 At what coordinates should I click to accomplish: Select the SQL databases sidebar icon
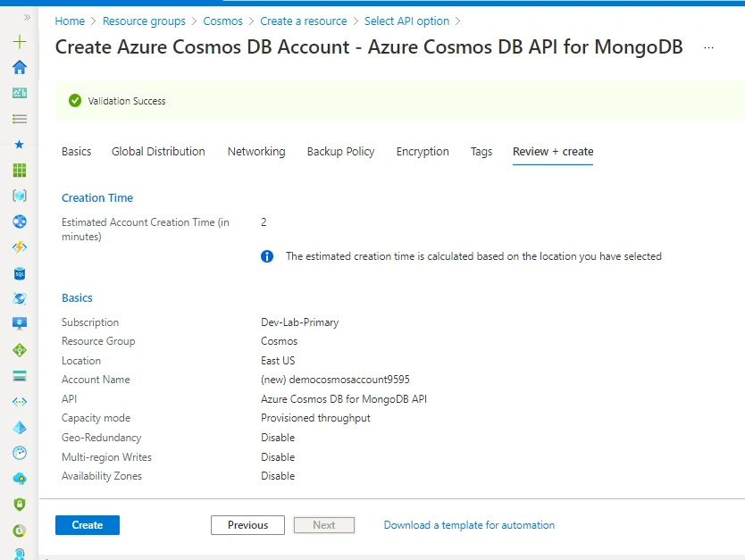point(19,273)
